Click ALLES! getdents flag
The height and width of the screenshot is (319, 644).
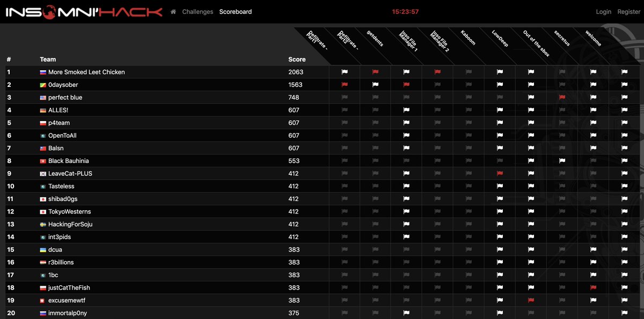point(406,110)
